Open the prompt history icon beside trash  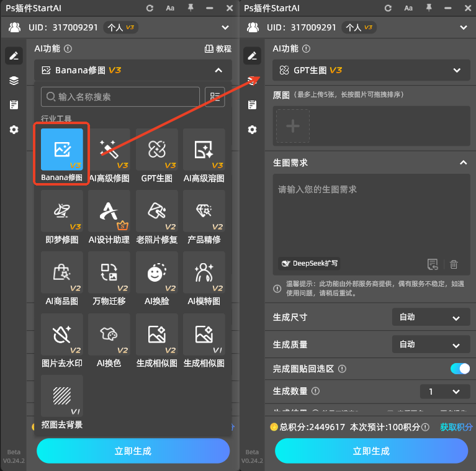click(433, 264)
